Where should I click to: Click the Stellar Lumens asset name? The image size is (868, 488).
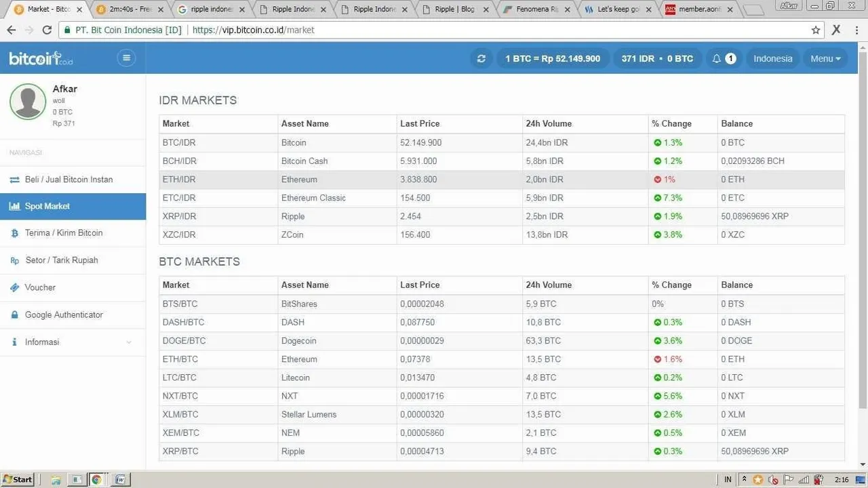click(x=309, y=414)
